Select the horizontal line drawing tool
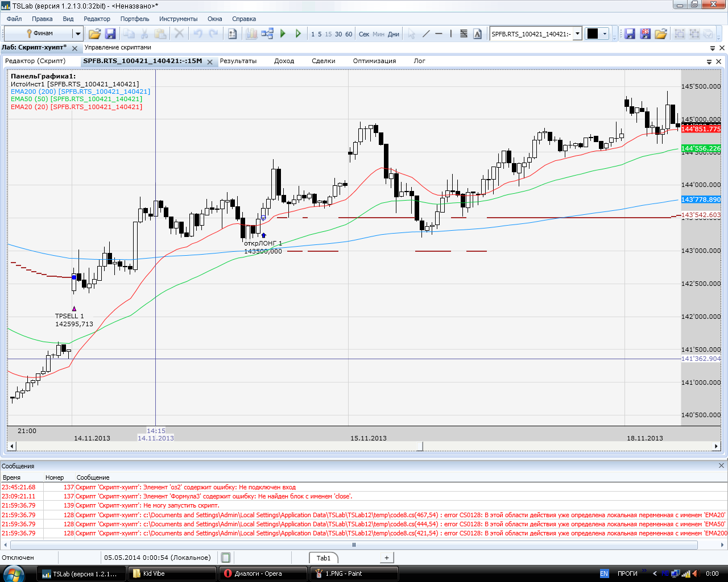Screen dimensions: 728x582 pos(439,34)
